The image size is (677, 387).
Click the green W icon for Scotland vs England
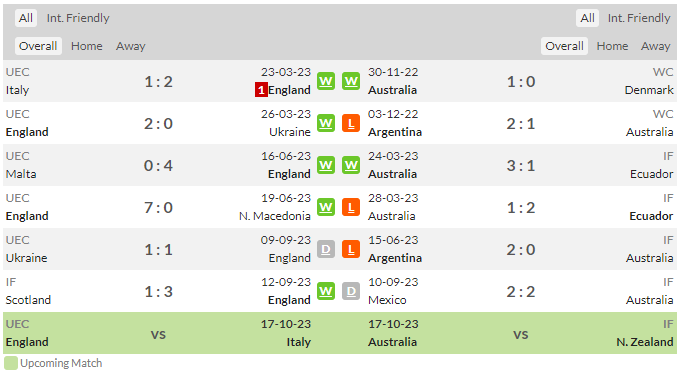326,292
